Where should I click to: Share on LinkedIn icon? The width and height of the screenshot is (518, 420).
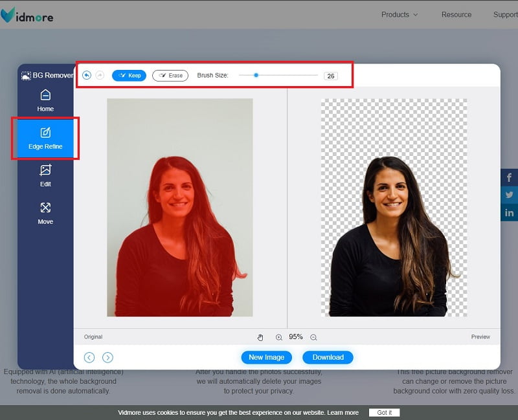tap(510, 212)
